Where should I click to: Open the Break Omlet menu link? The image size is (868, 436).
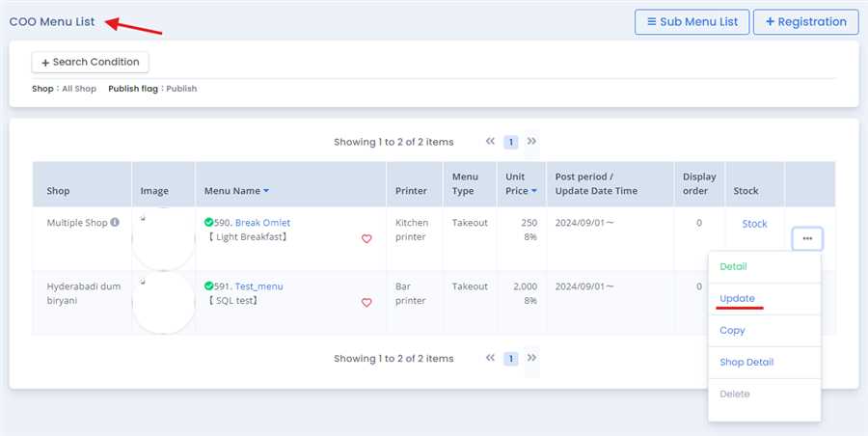click(x=262, y=223)
